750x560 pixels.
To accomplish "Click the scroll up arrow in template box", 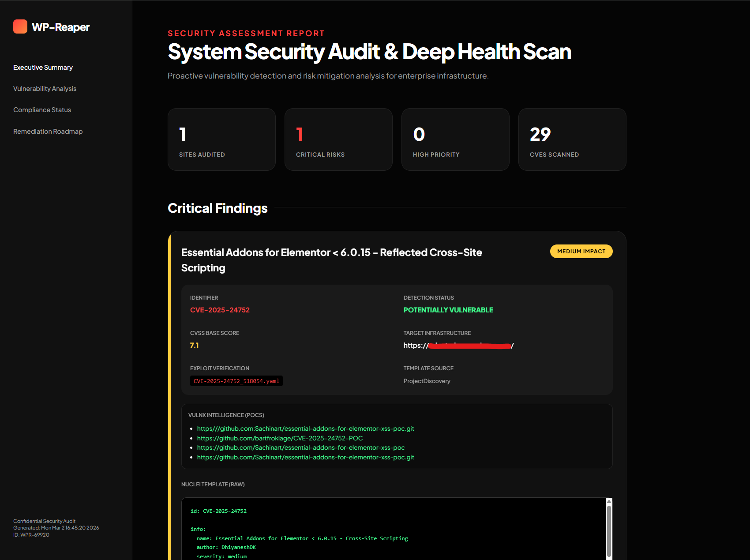I will [609, 501].
